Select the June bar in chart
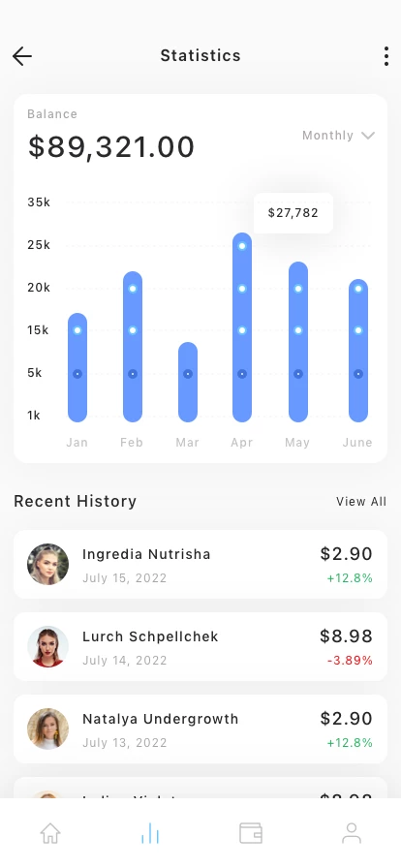 (358, 351)
